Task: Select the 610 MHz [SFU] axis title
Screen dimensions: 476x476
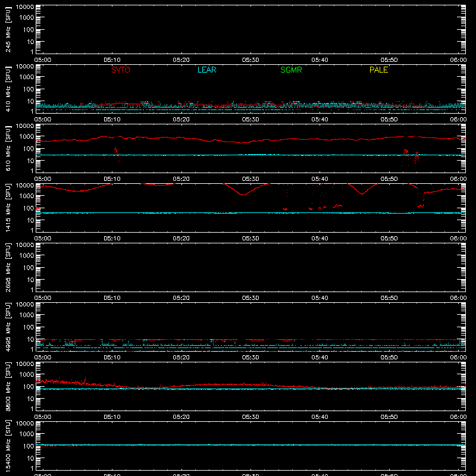Action: click(x=8, y=148)
